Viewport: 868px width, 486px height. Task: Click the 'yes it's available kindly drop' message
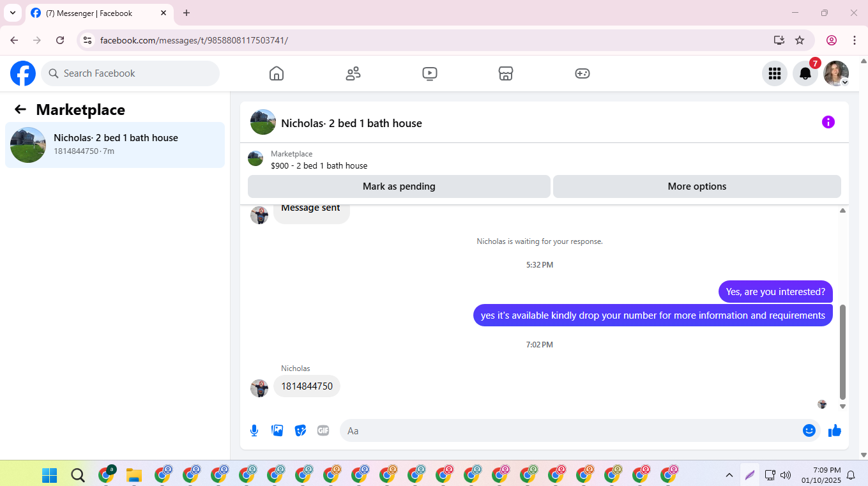pyautogui.click(x=653, y=315)
